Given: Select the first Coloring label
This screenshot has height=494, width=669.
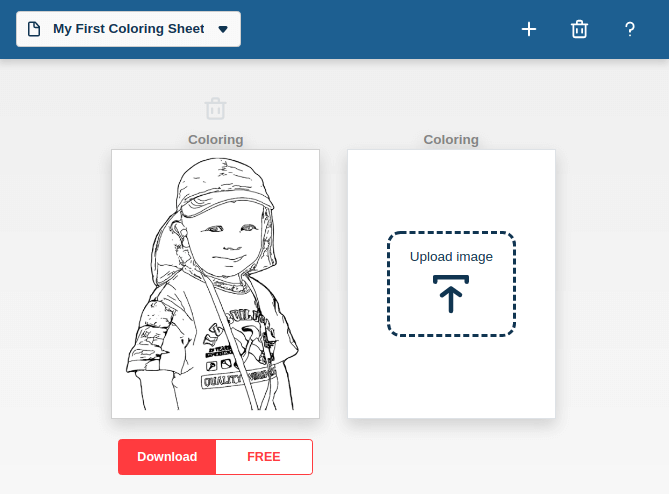Looking at the screenshot, I should coord(215,139).
